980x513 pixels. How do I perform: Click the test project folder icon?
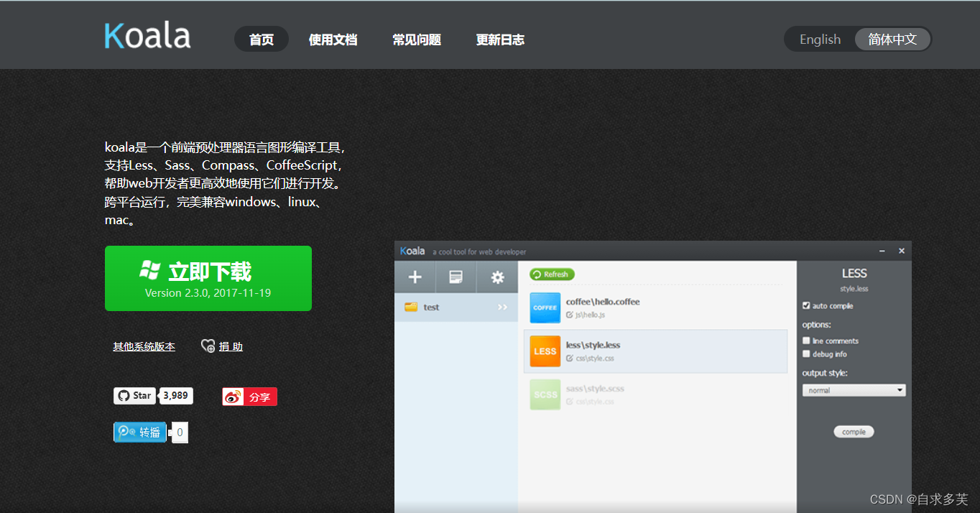tap(411, 307)
